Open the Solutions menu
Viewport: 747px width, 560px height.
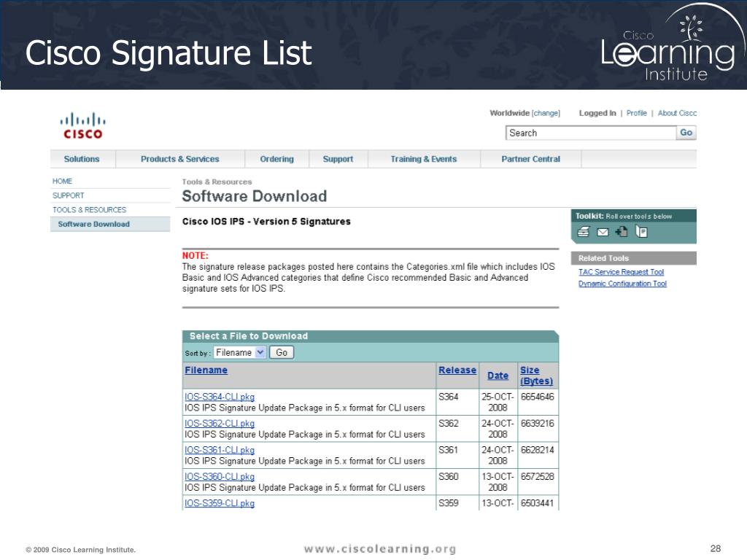[82, 159]
